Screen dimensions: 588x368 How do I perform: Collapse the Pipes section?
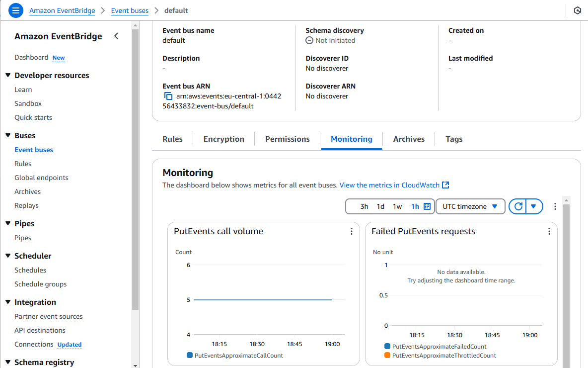[x=8, y=223]
